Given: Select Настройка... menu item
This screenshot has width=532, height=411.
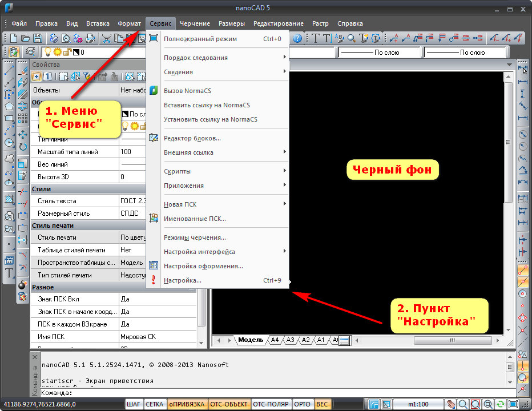Looking at the screenshot, I should (x=217, y=280).
